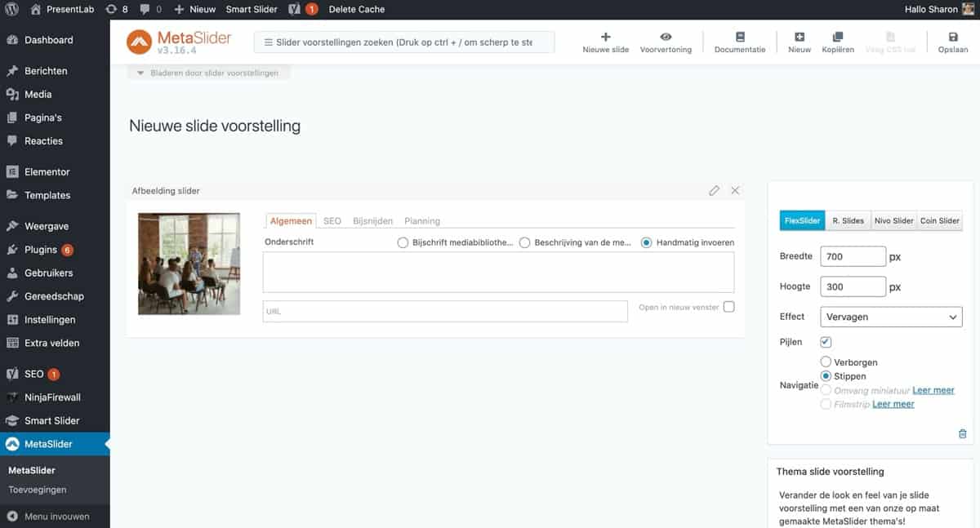This screenshot has height=528, width=980.
Task: Select Beschrijving van de media radio button
Action: pos(525,242)
